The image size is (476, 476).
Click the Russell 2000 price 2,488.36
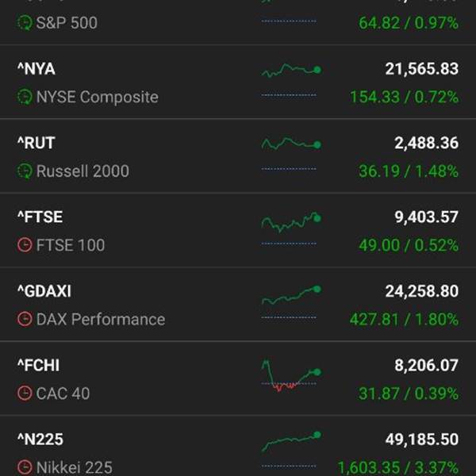426,143
